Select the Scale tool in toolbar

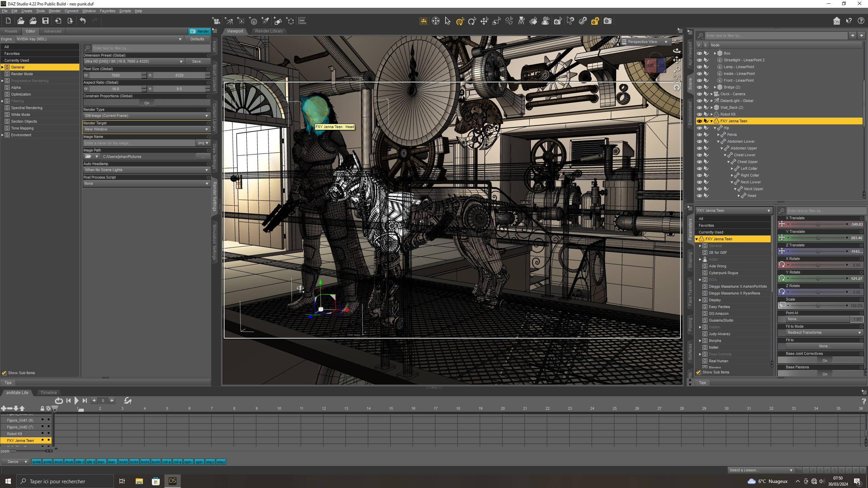(x=496, y=21)
